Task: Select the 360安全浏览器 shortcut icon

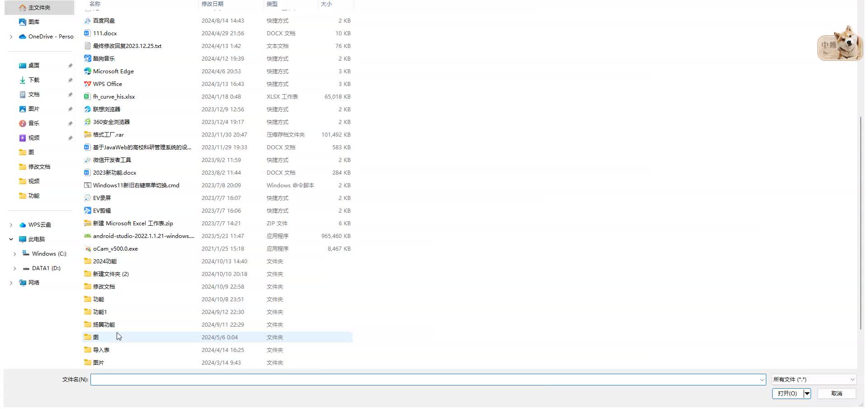Action: pyautogui.click(x=88, y=122)
